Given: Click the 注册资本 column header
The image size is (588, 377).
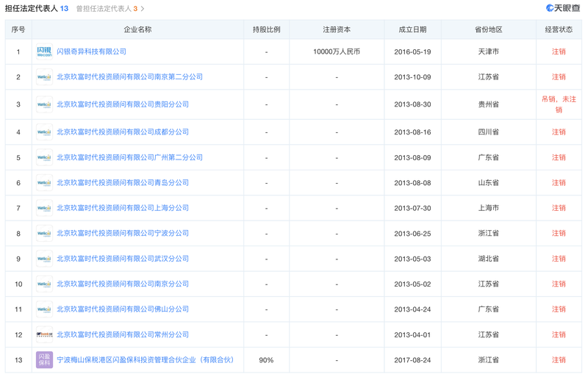Looking at the screenshot, I should click(x=337, y=29).
